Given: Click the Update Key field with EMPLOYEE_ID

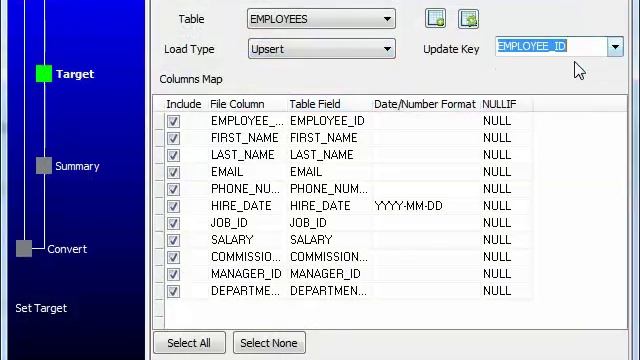Looking at the screenshot, I should click(551, 47).
